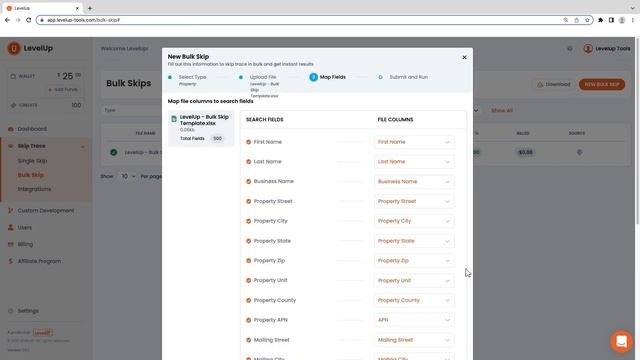Bookmark this page with the star icon

coord(587,20)
